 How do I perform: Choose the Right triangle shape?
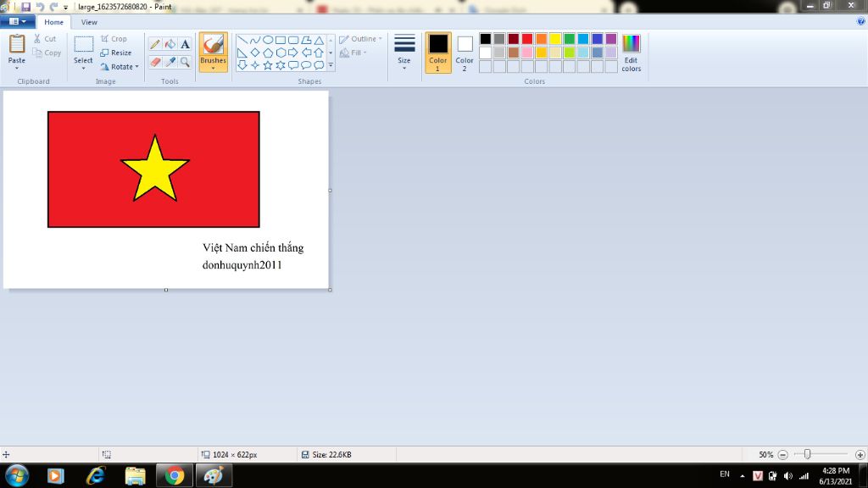[x=242, y=53]
